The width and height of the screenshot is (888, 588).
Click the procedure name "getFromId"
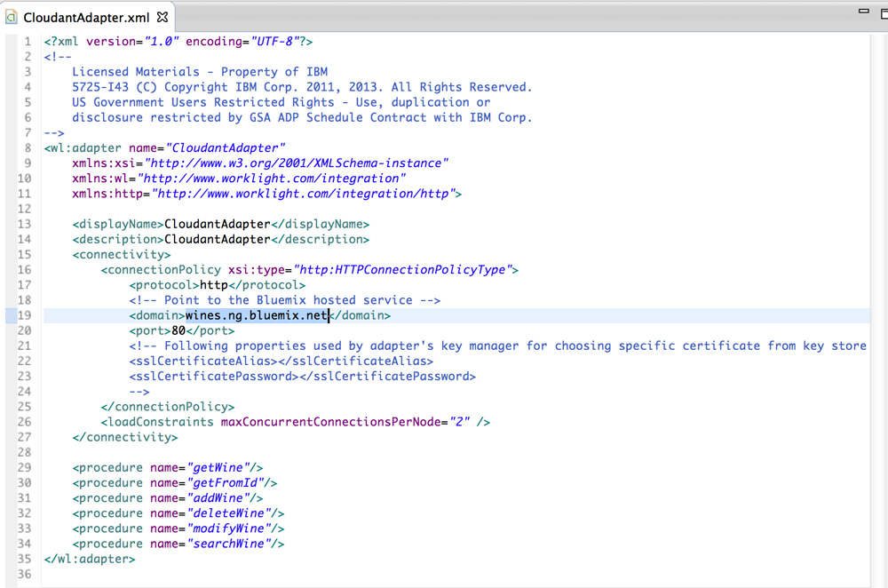[226, 483]
